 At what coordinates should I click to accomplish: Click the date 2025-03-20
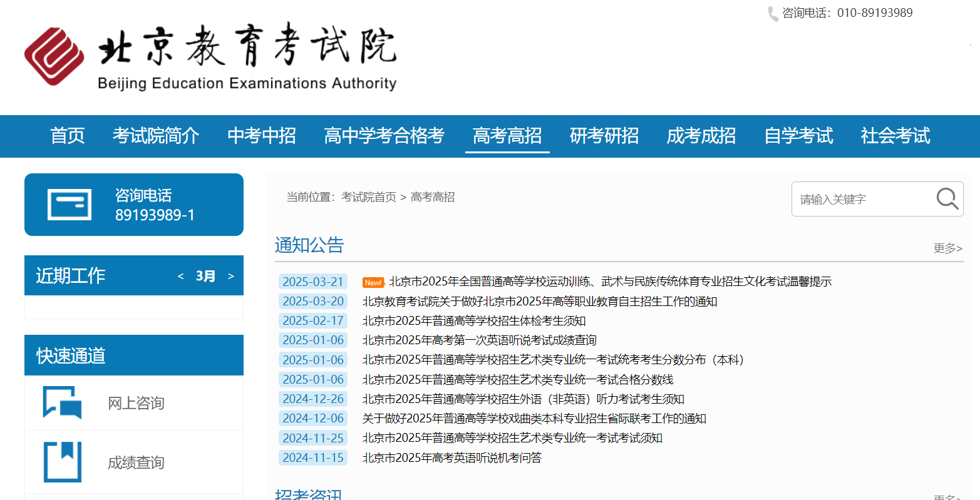coord(313,301)
